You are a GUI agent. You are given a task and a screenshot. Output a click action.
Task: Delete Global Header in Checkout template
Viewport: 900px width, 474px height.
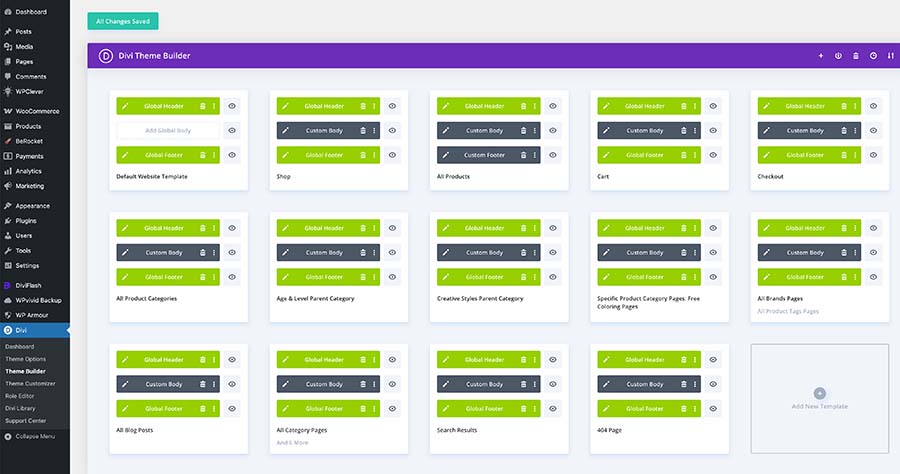[x=844, y=106]
